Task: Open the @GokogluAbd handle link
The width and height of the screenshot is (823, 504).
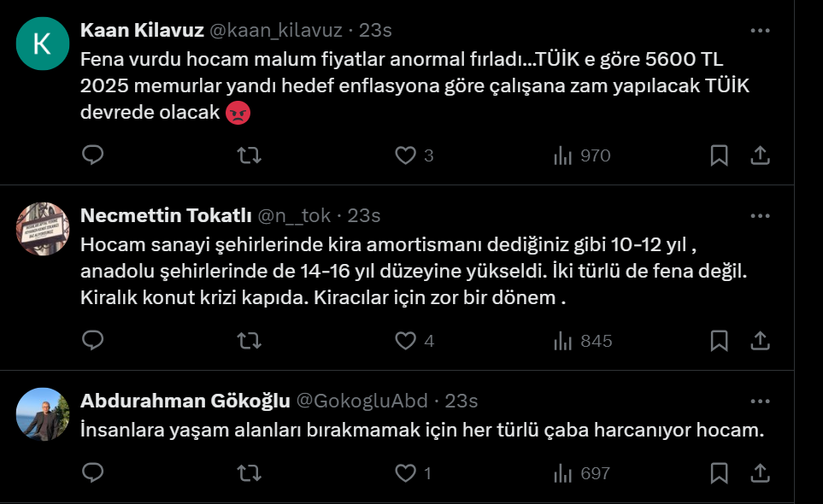Action: (364, 401)
